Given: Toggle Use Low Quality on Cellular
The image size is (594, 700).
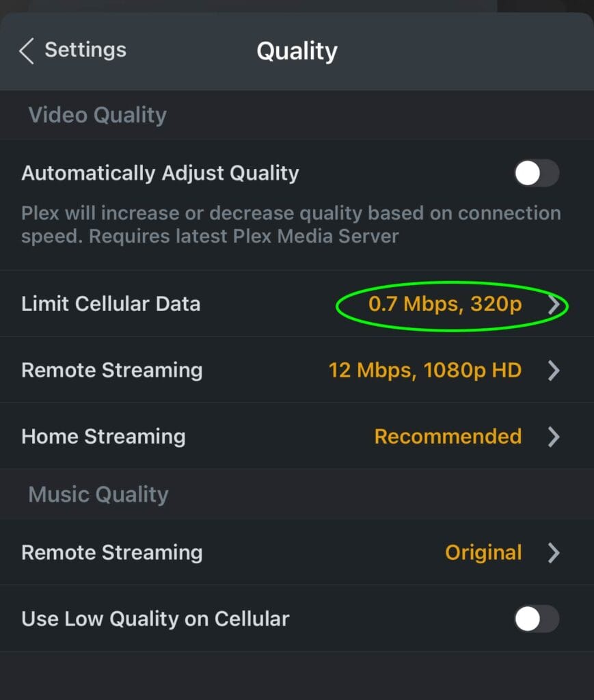Looking at the screenshot, I should 537,619.
